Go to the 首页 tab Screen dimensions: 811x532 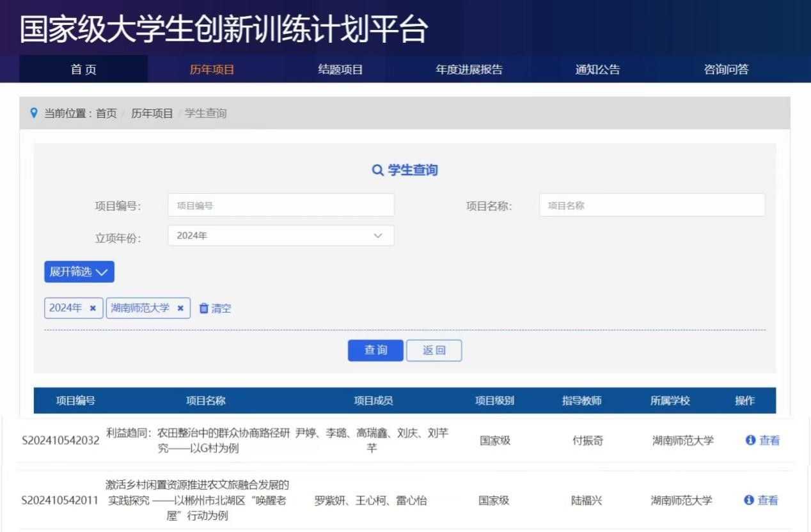(x=84, y=70)
